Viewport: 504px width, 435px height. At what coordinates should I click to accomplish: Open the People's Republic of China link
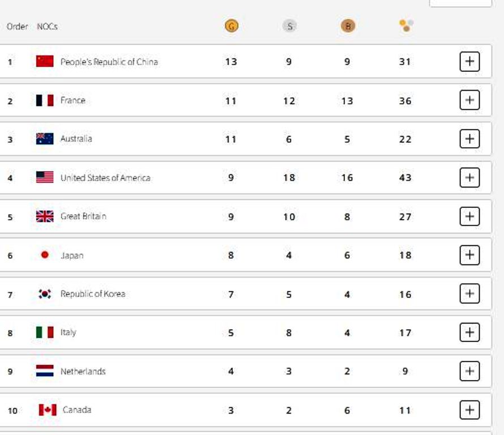tap(109, 62)
